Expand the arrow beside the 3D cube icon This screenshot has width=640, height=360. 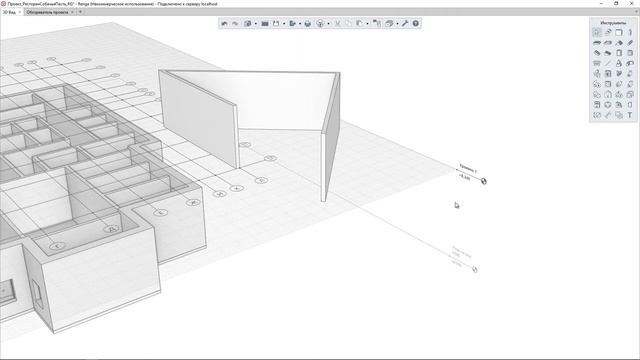click(x=256, y=24)
